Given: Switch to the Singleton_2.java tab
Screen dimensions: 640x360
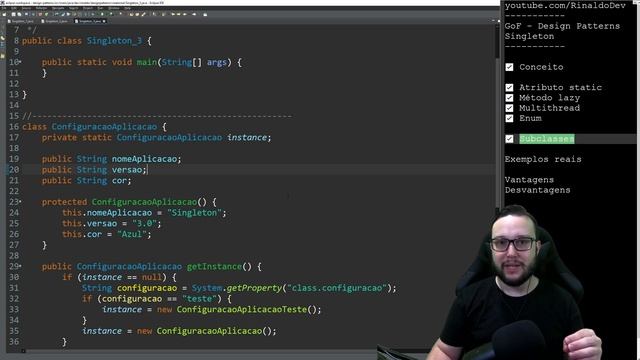Looking at the screenshot, I should (x=54, y=21).
